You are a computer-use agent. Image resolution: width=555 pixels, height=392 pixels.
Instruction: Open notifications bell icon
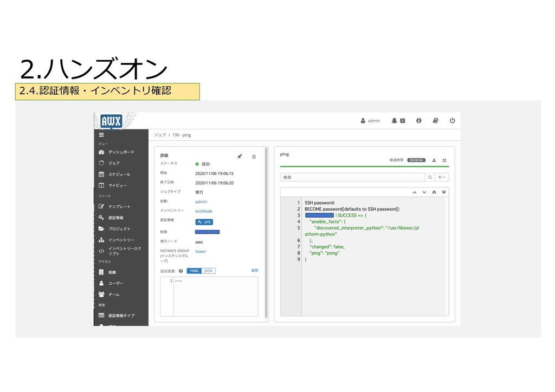click(x=394, y=121)
